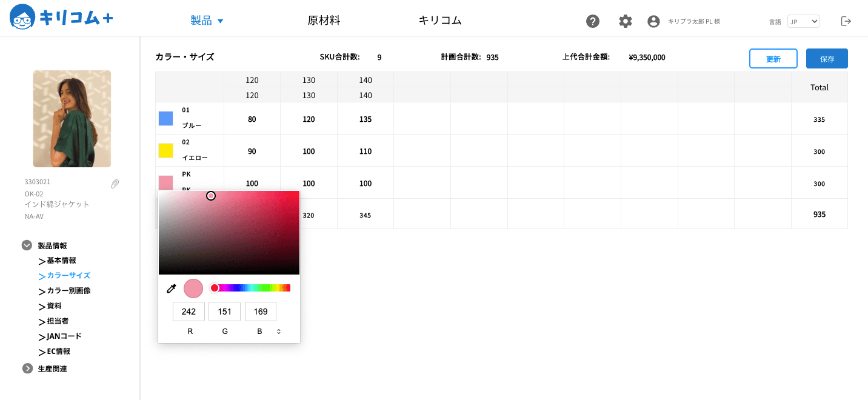This screenshot has height=400, width=868.
Task: Click the current color preview circle
Action: click(x=193, y=288)
